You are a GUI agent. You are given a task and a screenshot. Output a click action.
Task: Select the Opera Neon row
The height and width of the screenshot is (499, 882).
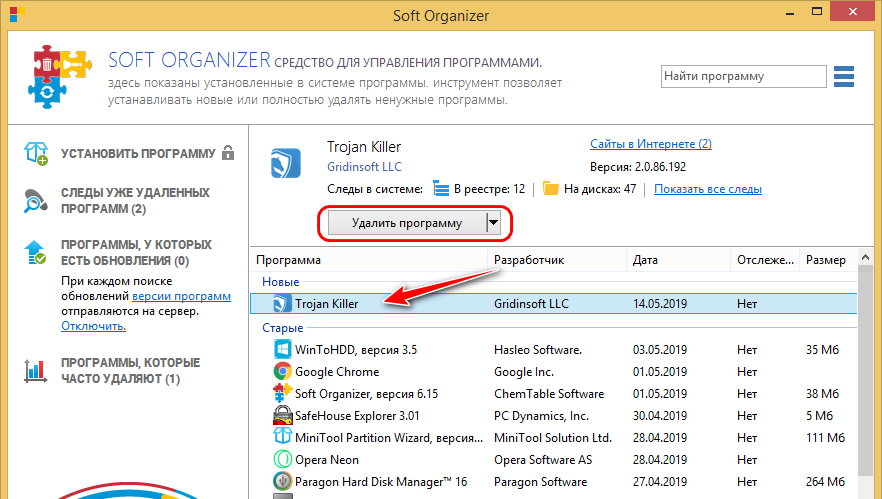(x=554, y=460)
